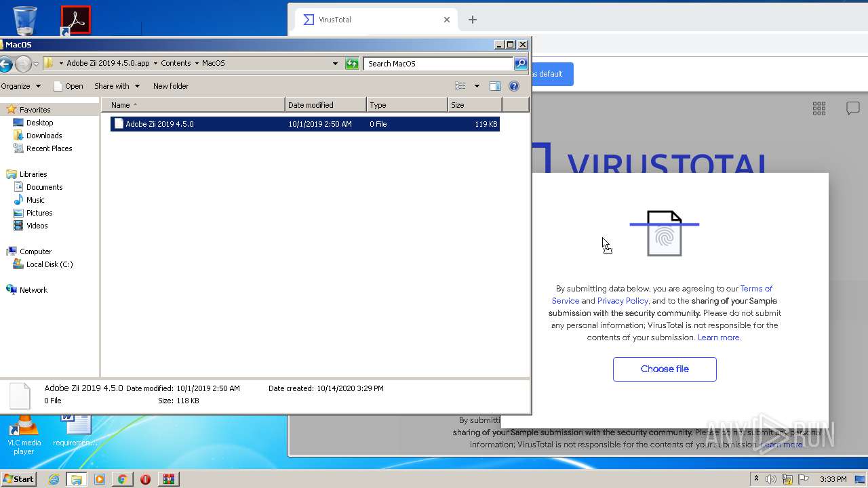This screenshot has height=488, width=868.
Task: Sort by Date modified column
Action: click(326, 105)
